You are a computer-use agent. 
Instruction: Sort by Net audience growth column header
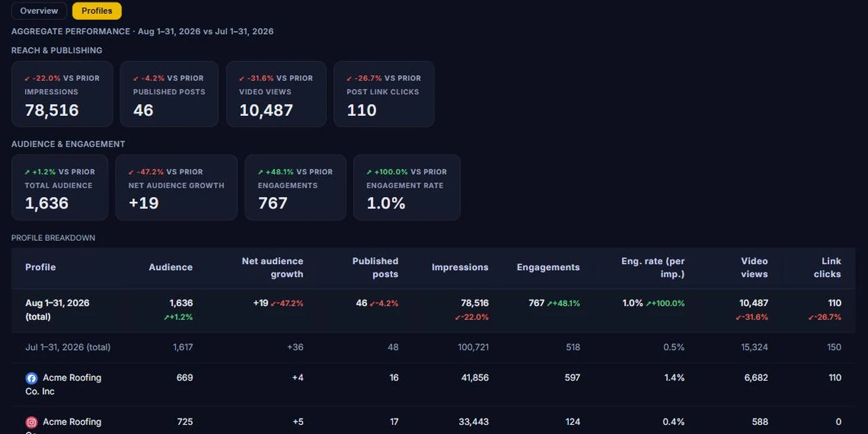click(272, 268)
